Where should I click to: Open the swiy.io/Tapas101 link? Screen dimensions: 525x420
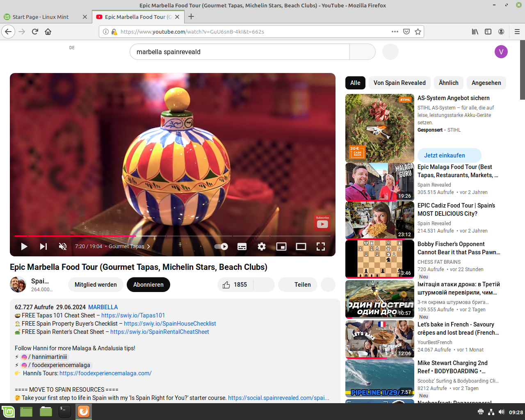click(x=133, y=315)
